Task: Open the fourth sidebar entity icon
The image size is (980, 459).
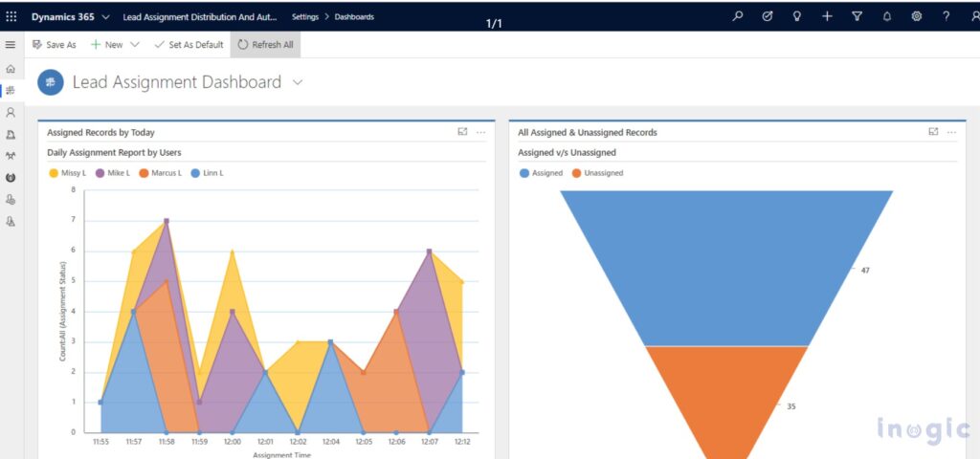Action: [10, 134]
